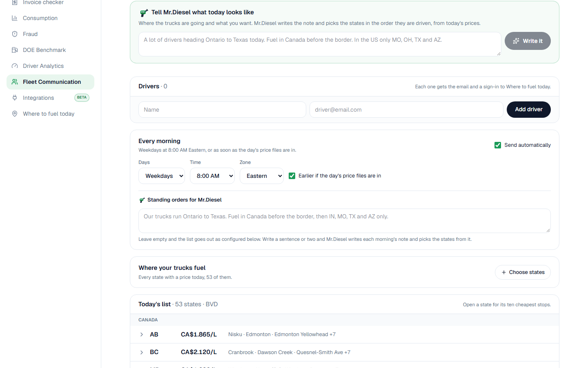The height and width of the screenshot is (368, 588).
Task: Open the Time dropdown showing 8:00 AM
Action: click(x=212, y=176)
